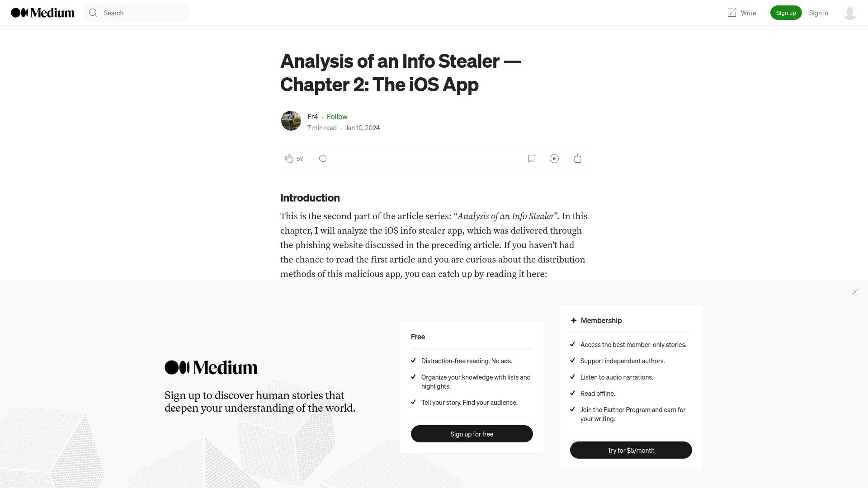868x488 pixels.
Task: Click the Search input field
Action: [x=137, y=13]
